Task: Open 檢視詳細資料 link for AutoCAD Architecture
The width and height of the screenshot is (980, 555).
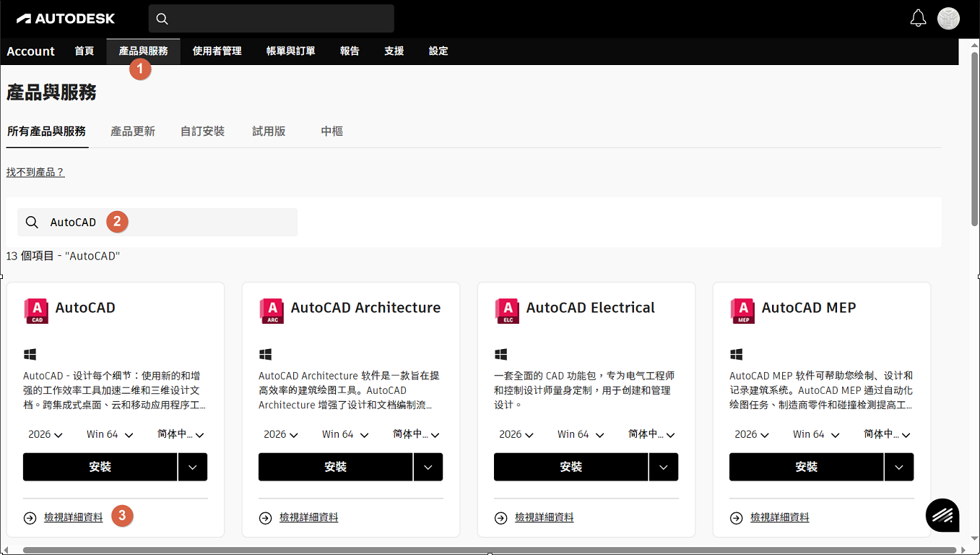Action: (x=309, y=517)
